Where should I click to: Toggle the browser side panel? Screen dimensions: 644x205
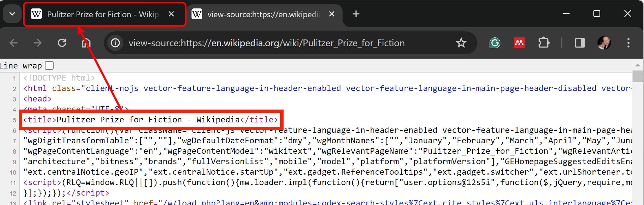580,43
